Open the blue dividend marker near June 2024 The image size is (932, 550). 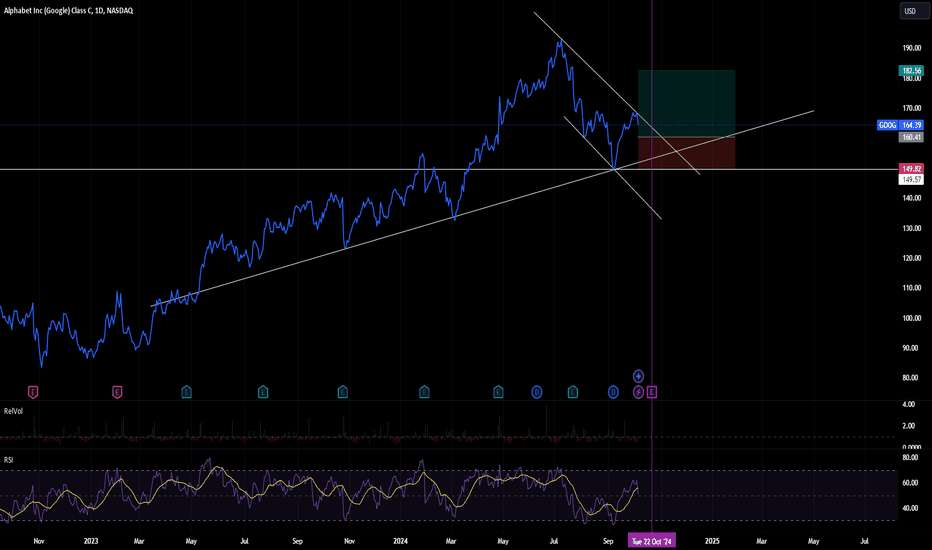[x=537, y=392]
